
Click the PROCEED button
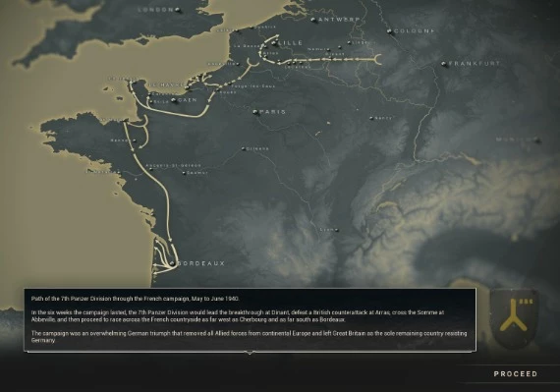[516, 373]
